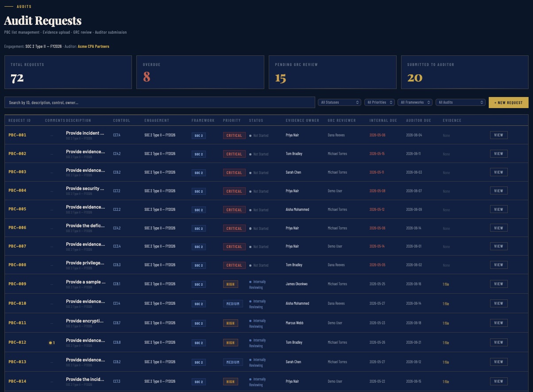Screen dimensions: 533x392
Task: Click the 'Provide encrypti...' description of PBC-011
Action: pyautogui.click(x=85, y=321)
